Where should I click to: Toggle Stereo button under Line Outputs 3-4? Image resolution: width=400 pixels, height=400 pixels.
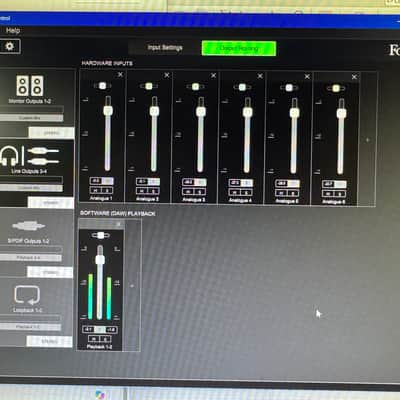pyautogui.click(x=51, y=202)
